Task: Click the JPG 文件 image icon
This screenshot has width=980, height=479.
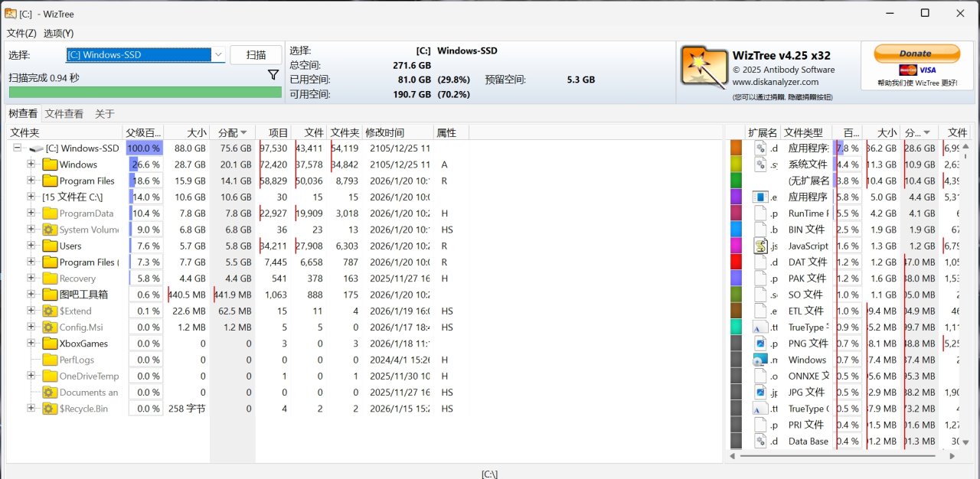Action: pos(760,392)
